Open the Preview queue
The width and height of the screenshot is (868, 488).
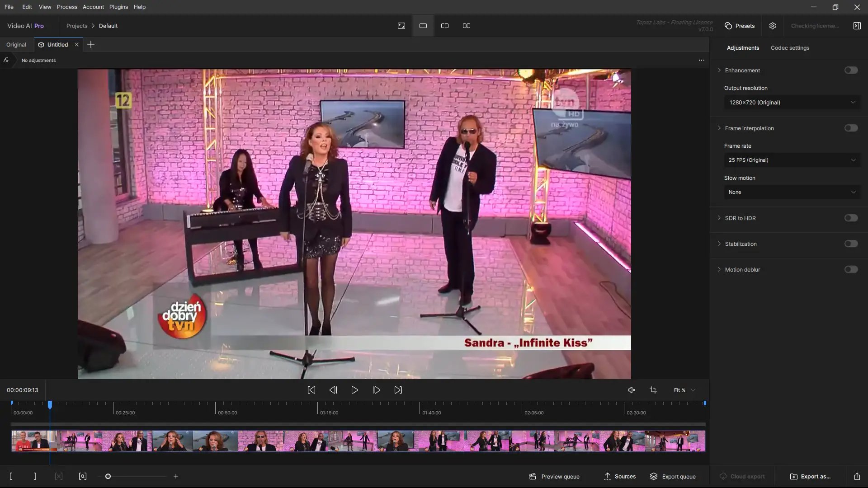554,476
